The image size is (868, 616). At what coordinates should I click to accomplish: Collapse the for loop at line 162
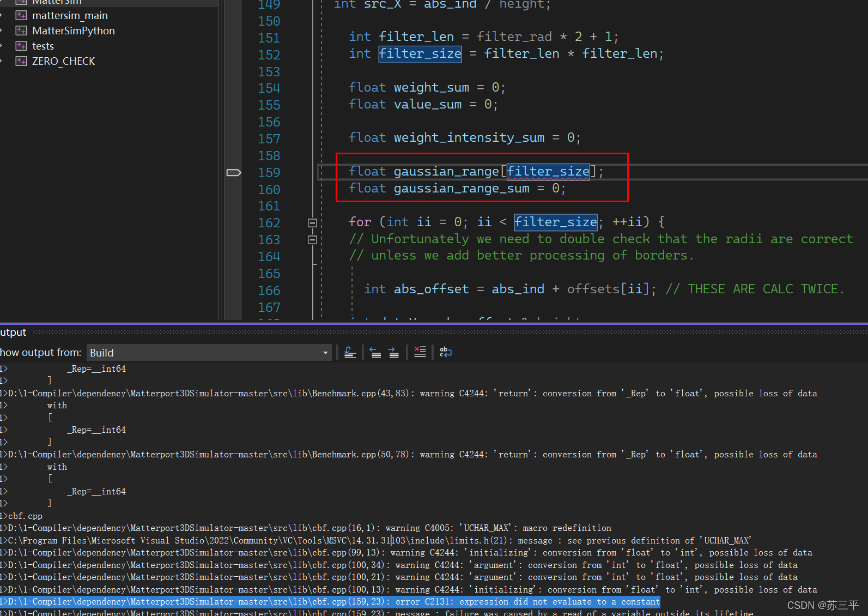[312, 222]
